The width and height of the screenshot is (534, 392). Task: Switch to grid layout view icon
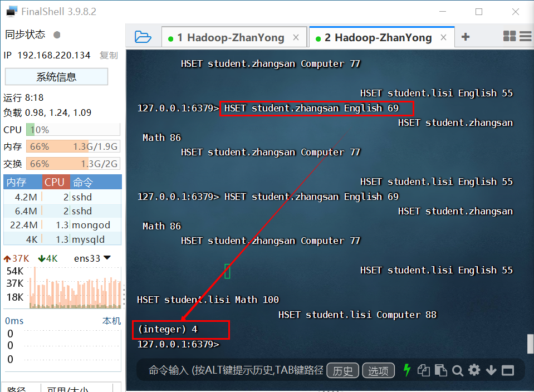(509, 36)
